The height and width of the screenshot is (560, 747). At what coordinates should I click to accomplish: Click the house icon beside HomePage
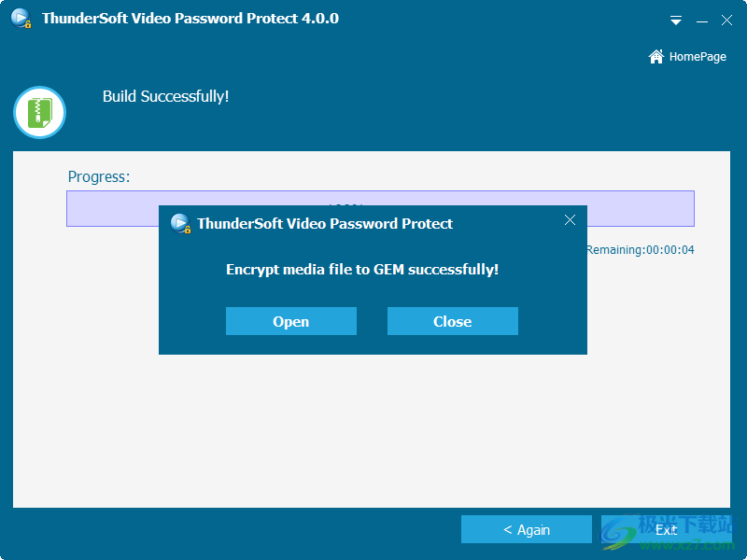tap(656, 57)
